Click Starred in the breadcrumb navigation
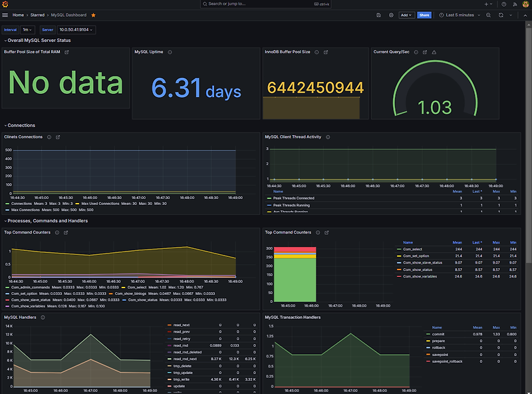 37,15
